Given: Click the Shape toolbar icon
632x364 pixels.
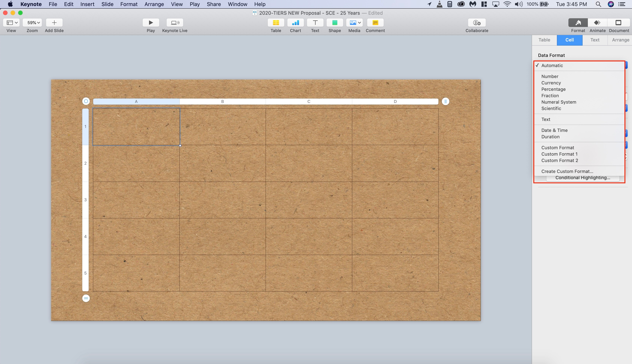Looking at the screenshot, I should pyautogui.click(x=335, y=23).
